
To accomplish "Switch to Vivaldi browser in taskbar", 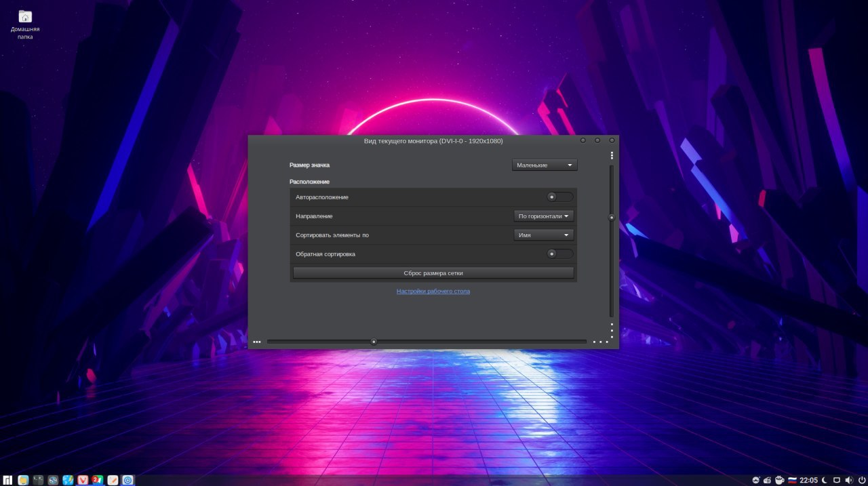I will coord(83,480).
